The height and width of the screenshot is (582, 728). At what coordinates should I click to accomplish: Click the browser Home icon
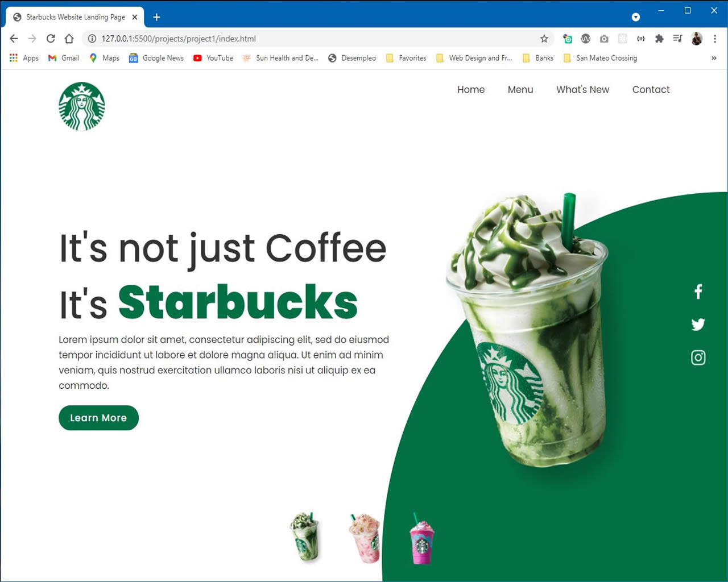(69, 39)
